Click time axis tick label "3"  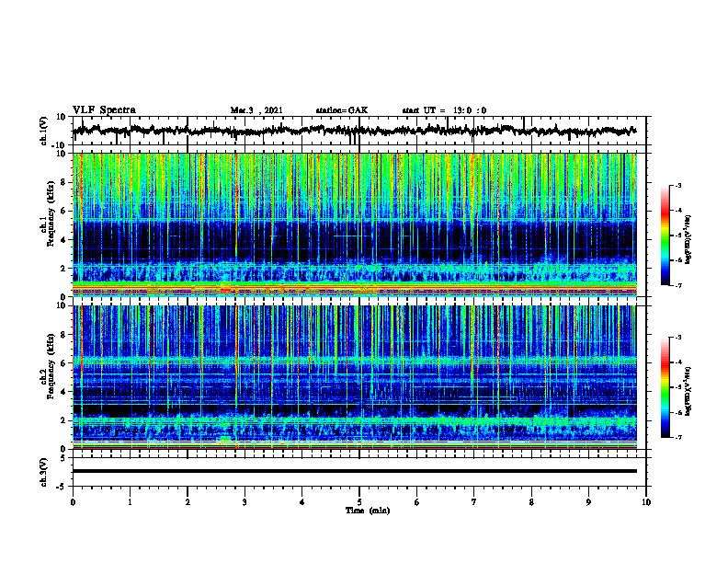point(245,502)
